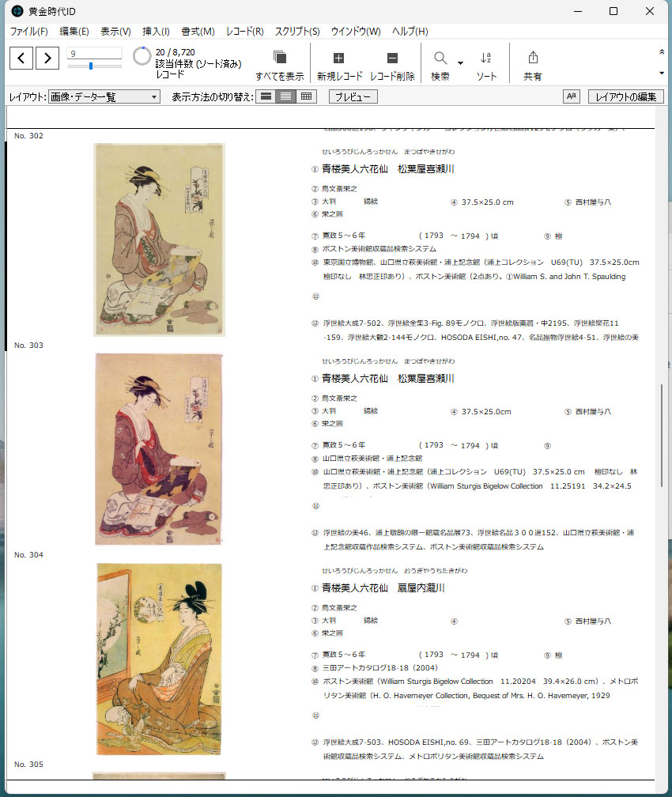Select the No. 302 print thumbnail
Image resolution: width=672 pixels, height=797 pixels.
pyautogui.click(x=159, y=240)
